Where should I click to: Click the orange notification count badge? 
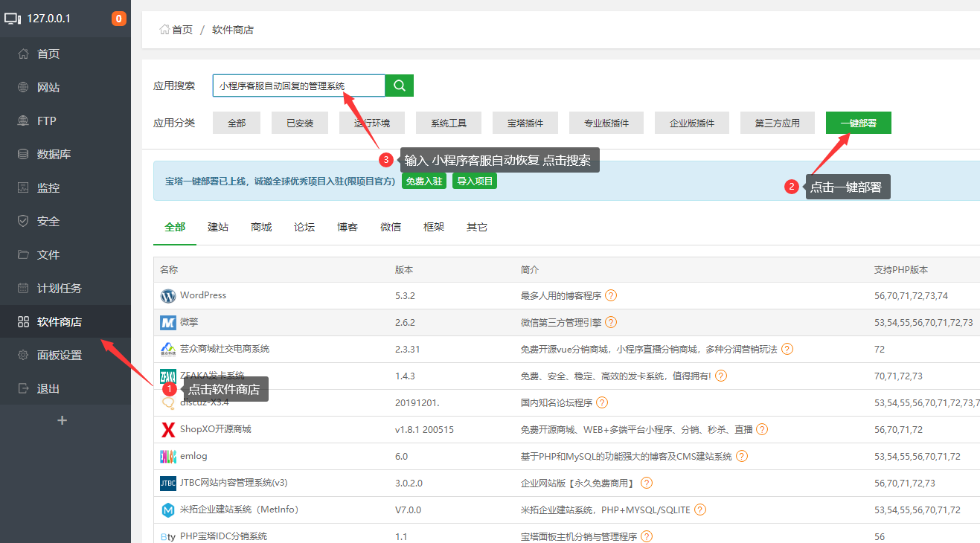click(x=119, y=19)
